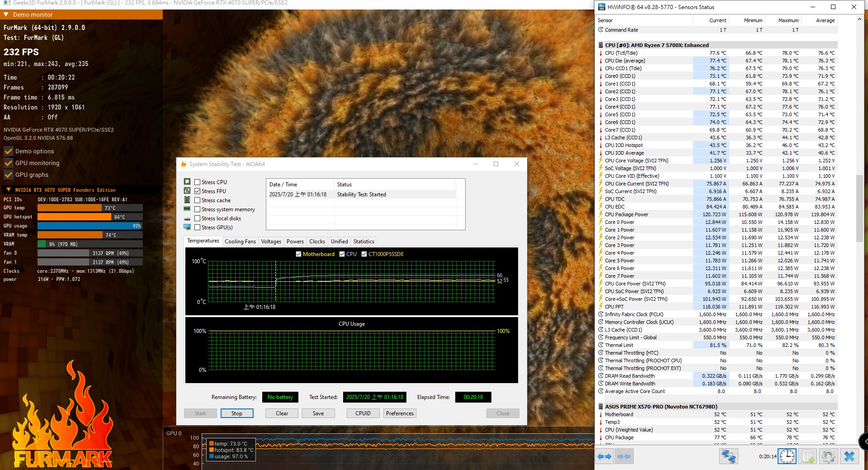Viewport: 868px width, 470px height.
Task: Click thermometer icon beside Motherboard row in HWiNFO
Action: pos(601,414)
